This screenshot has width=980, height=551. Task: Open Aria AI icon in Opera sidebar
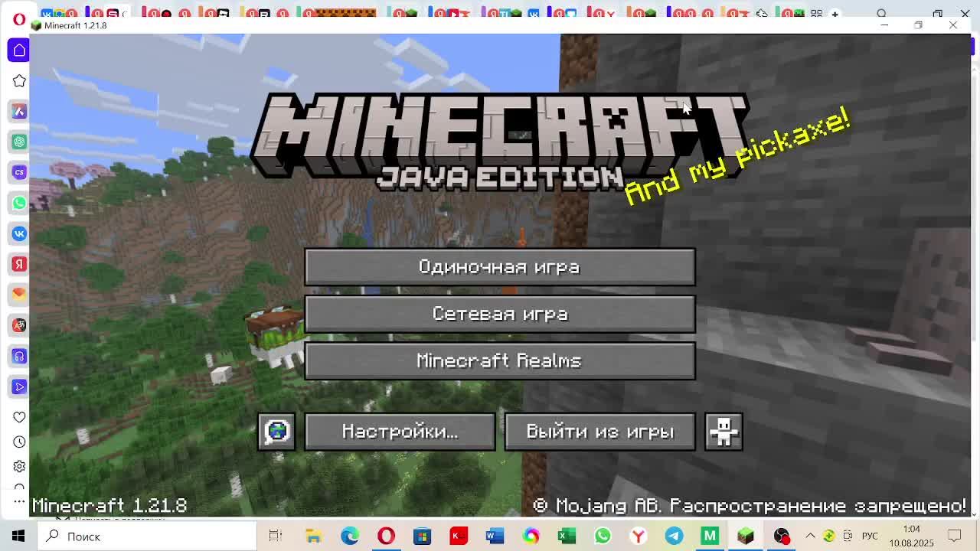tap(19, 112)
